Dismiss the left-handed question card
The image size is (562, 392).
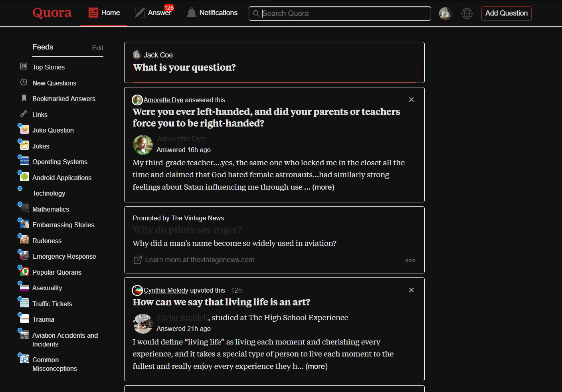[x=411, y=99]
